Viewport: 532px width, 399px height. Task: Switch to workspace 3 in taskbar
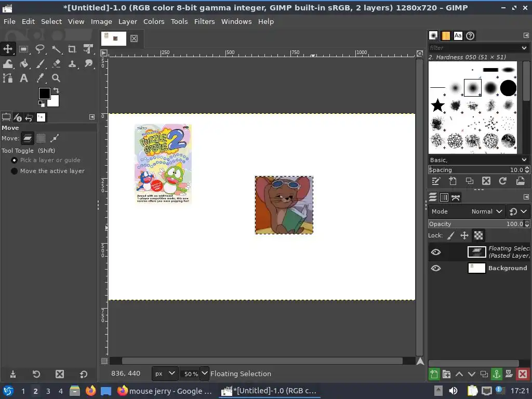[x=48, y=391]
